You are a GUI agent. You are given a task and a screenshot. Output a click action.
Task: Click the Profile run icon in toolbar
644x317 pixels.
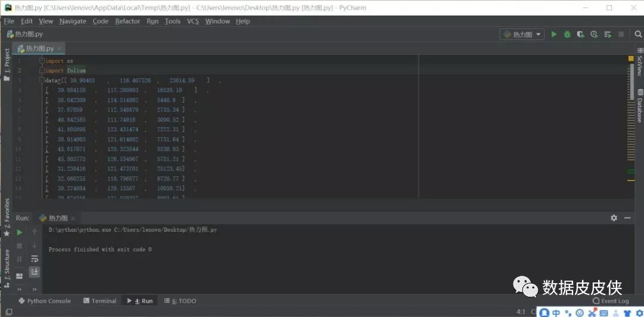(594, 35)
